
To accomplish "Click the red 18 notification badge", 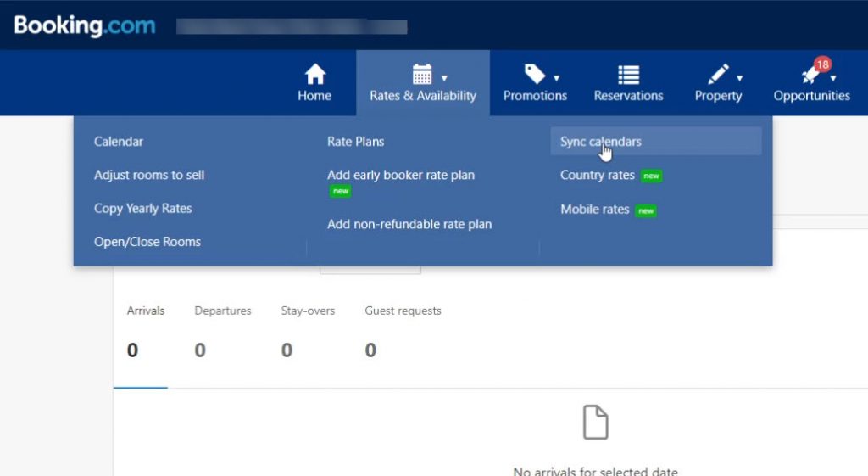I will (x=822, y=64).
